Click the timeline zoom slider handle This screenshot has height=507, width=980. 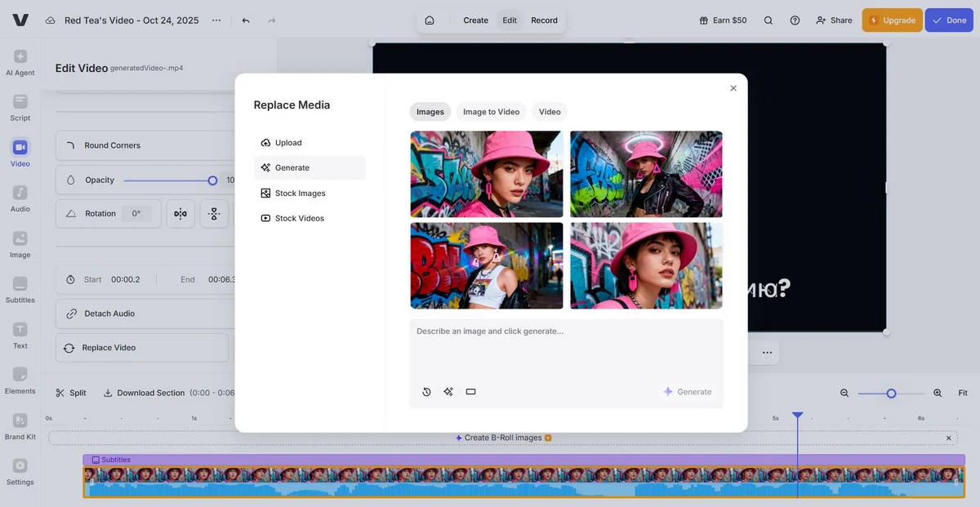point(891,394)
